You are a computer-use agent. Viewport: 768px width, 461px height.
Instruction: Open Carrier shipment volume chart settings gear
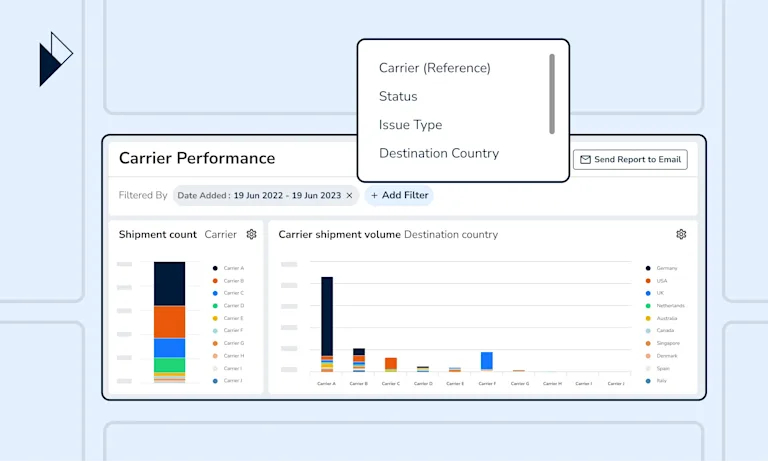681,234
